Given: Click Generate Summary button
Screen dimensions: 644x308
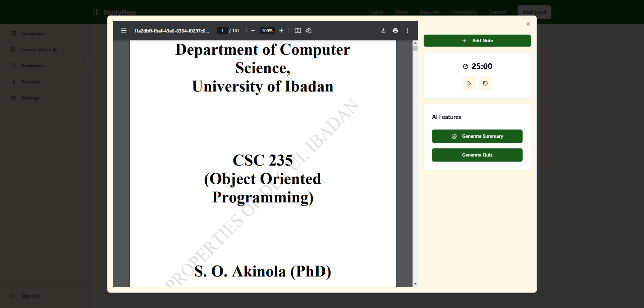Looking at the screenshot, I should [x=477, y=136].
